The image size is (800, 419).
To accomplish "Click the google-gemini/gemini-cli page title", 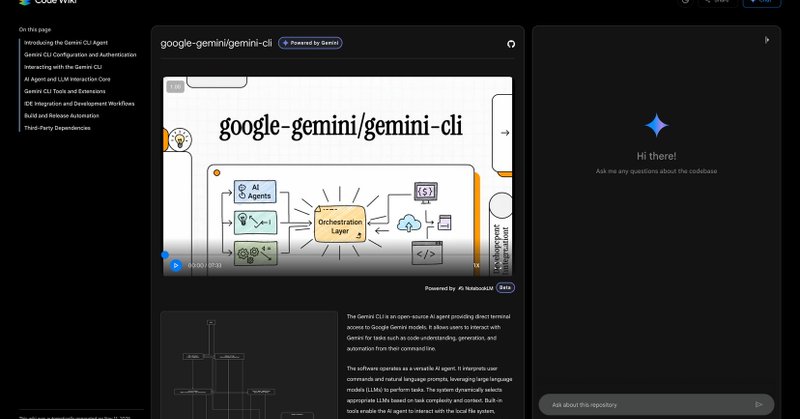I will pos(216,43).
